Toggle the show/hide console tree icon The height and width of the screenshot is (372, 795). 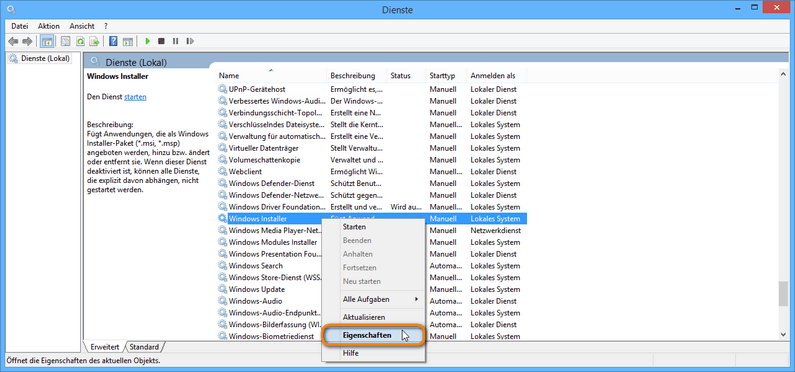coord(47,41)
